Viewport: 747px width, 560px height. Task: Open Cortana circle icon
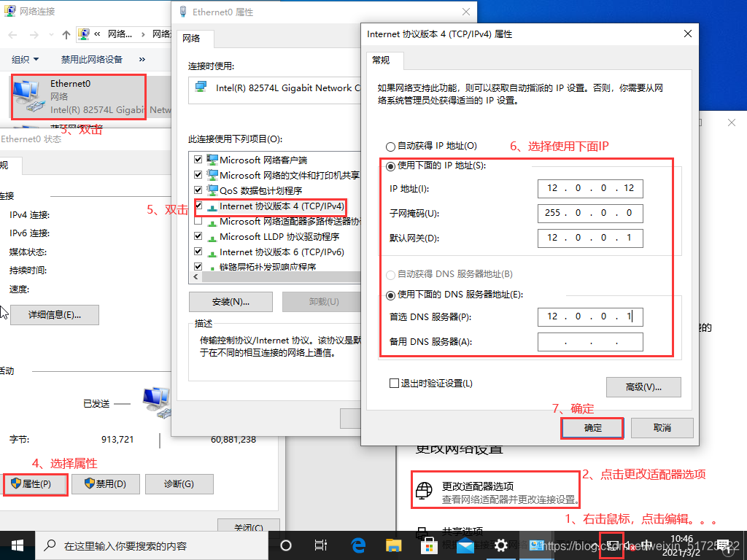coord(285,545)
